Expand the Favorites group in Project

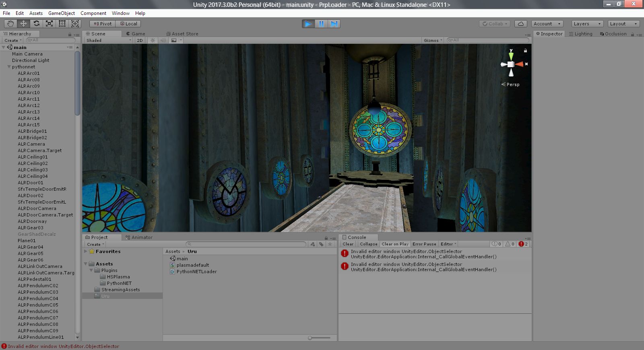[86, 251]
